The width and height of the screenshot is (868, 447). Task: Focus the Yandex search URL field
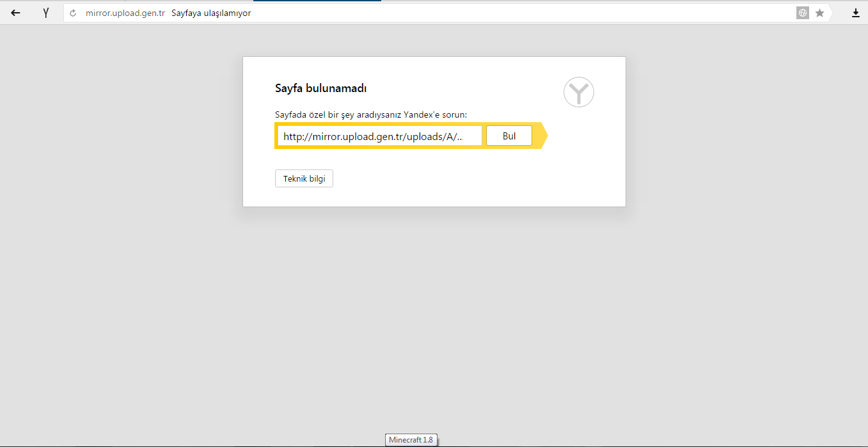(379, 136)
